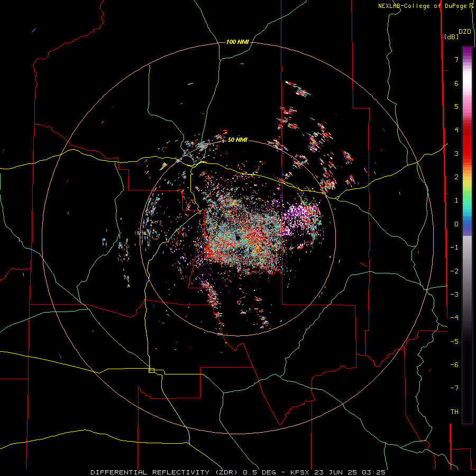Screen dimensions: 476x476
Task: Click the DZD legend title
Action: click(x=465, y=31)
